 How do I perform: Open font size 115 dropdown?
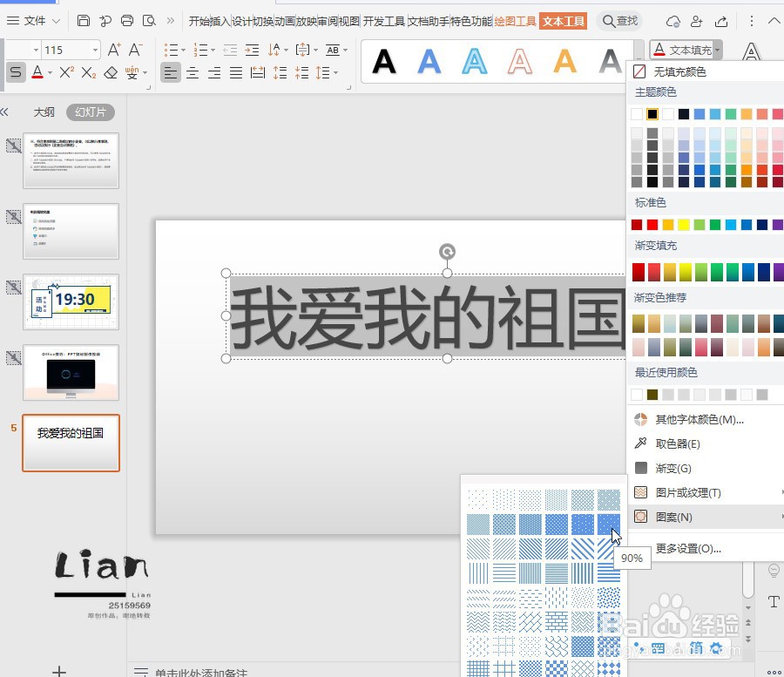pyautogui.click(x=95, y=50)
